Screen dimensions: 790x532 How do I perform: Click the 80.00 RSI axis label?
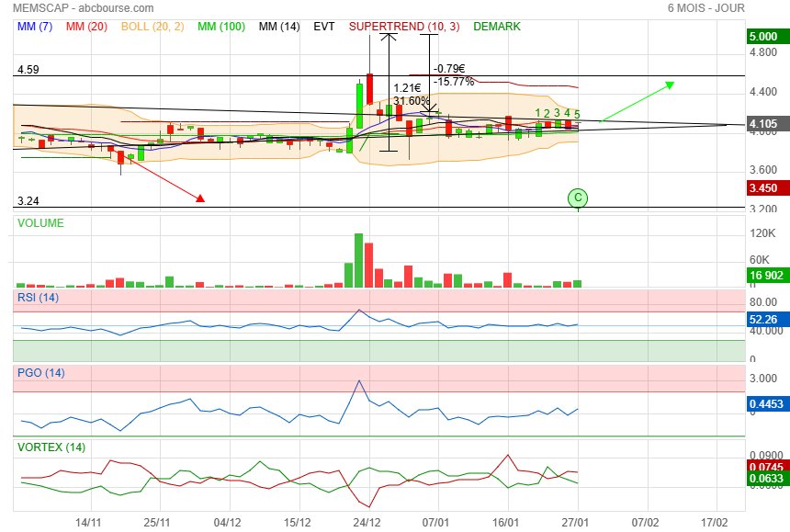763,302
